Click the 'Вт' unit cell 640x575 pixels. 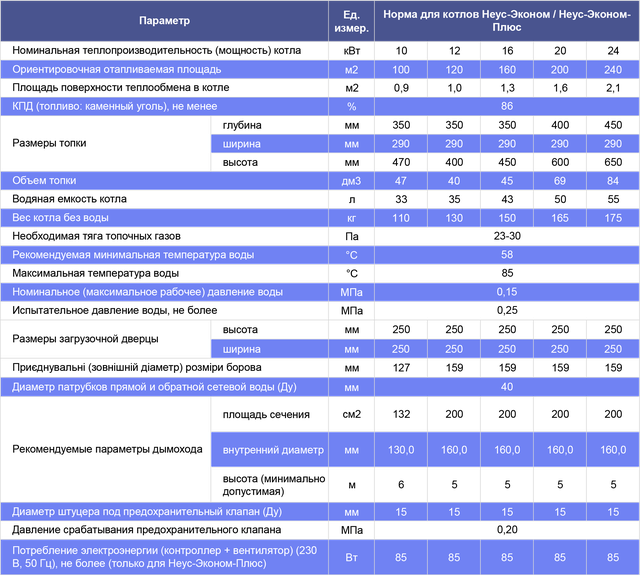point(351,557)
